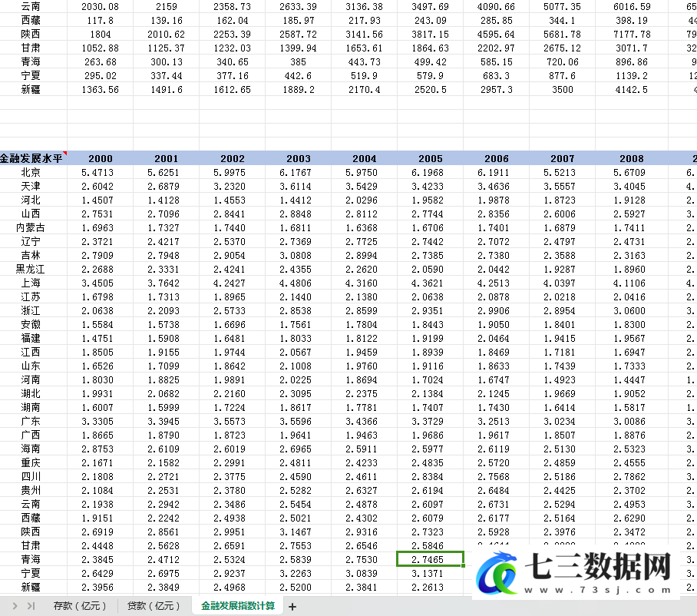
Task: Select upper-table 陕西 value 7177.78
Action: click(632, 35)
